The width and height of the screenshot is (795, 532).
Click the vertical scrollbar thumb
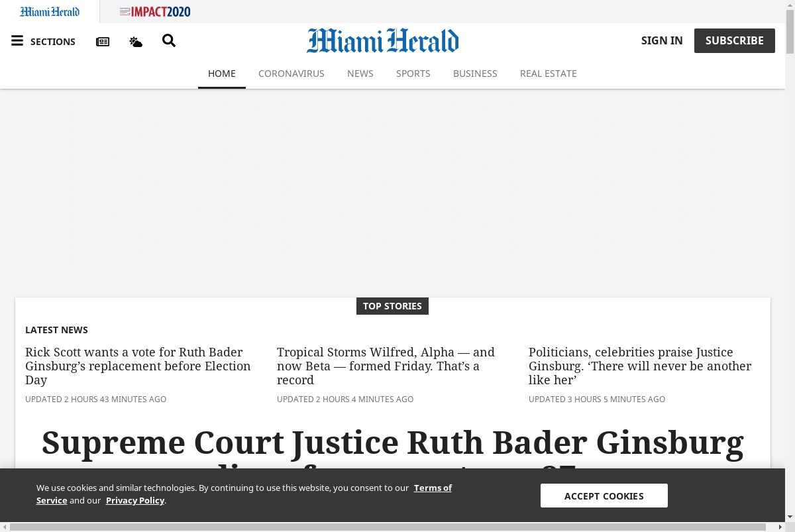790,32
